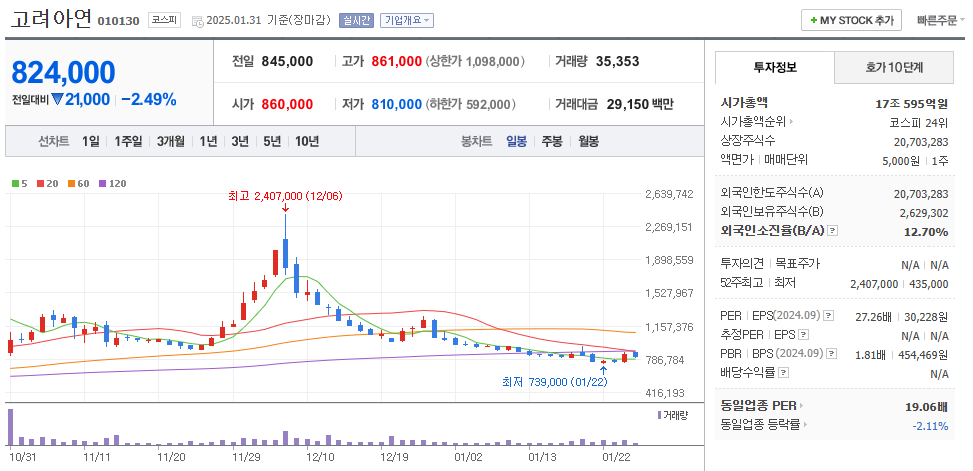973x471 pixels.
Task: Click the purple 120-day moving average legend
Action: click(112, 183)
